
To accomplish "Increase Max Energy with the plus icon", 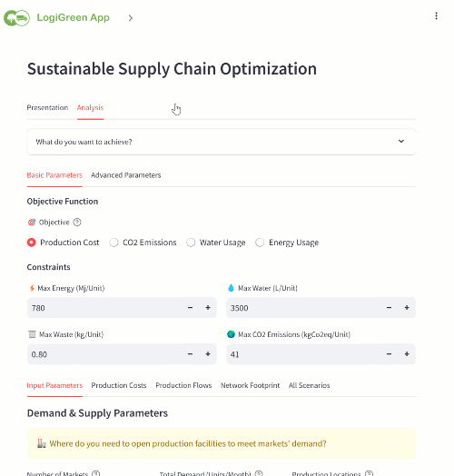I will click(208, 308).
